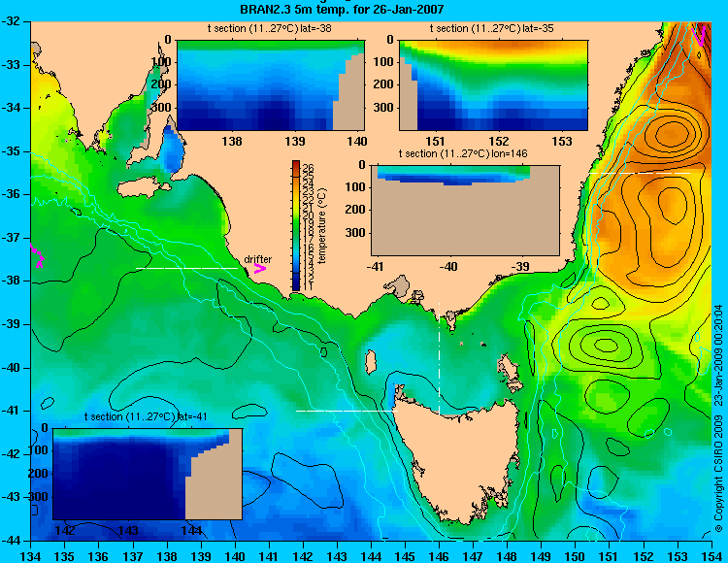Screen dimensions: 728x563
Task: Click the -38 latitude axis label
Action: coord(11,281)
